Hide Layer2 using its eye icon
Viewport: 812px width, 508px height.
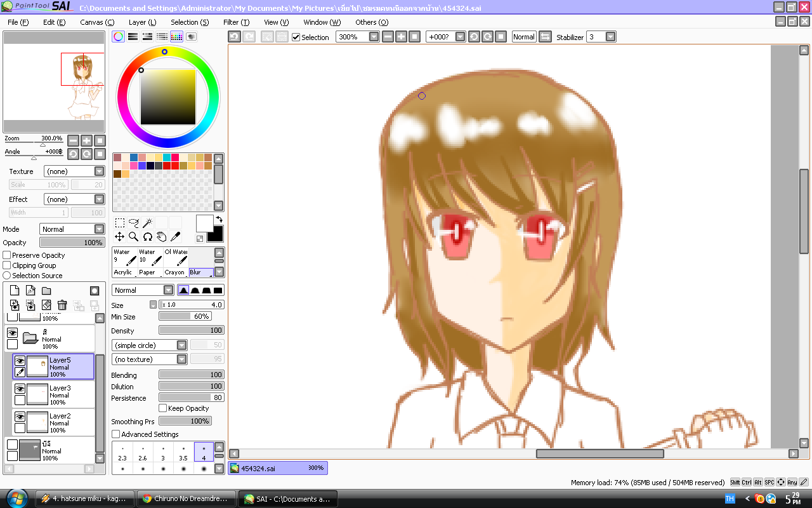tap(20, 417)
